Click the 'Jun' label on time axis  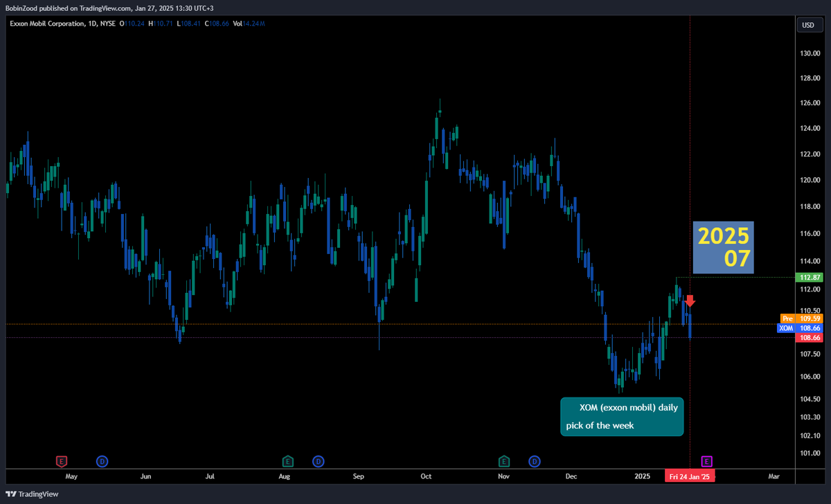(145, 476)
